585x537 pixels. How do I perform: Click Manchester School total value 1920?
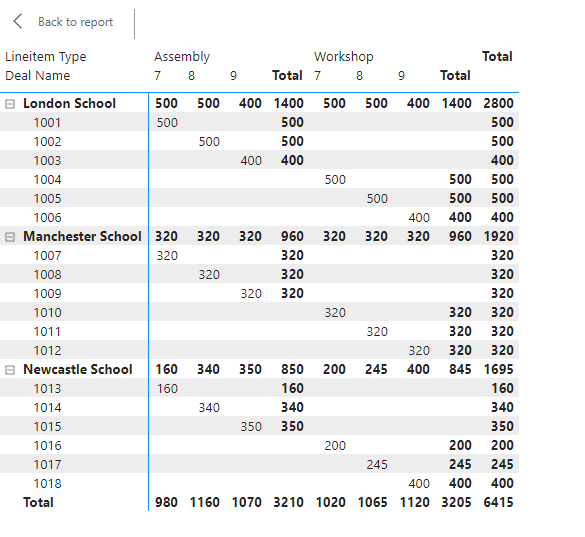(498, 237)
